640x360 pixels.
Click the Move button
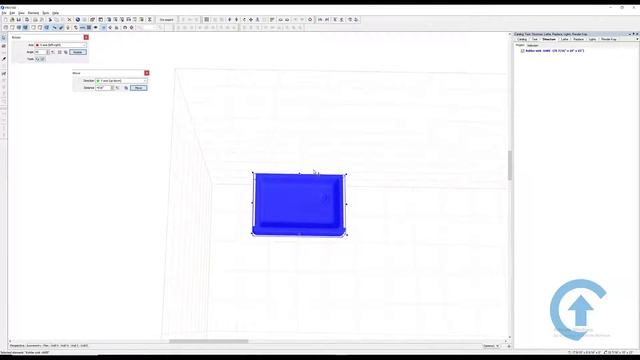(x=138, y=88)
